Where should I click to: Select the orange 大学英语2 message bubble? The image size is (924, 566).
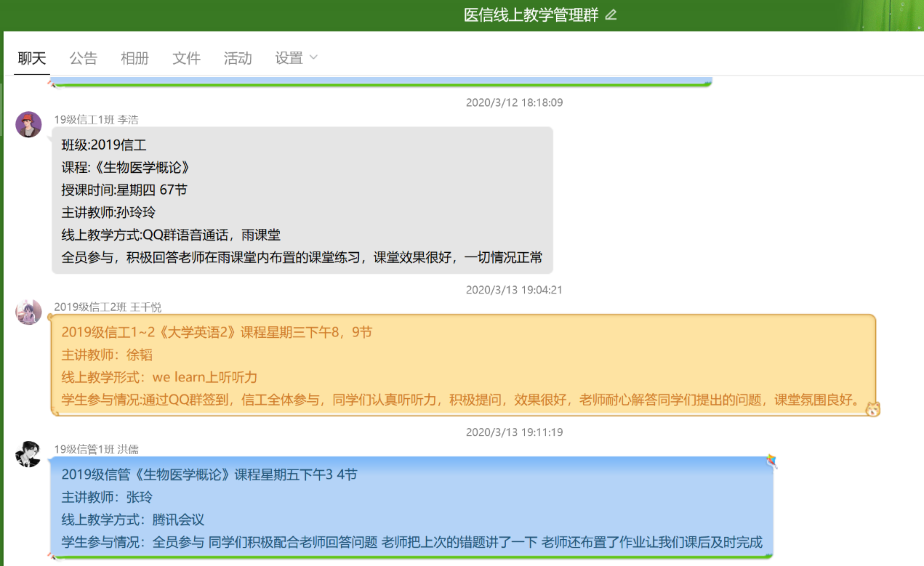pyautogui.click(x=462, y=365)
